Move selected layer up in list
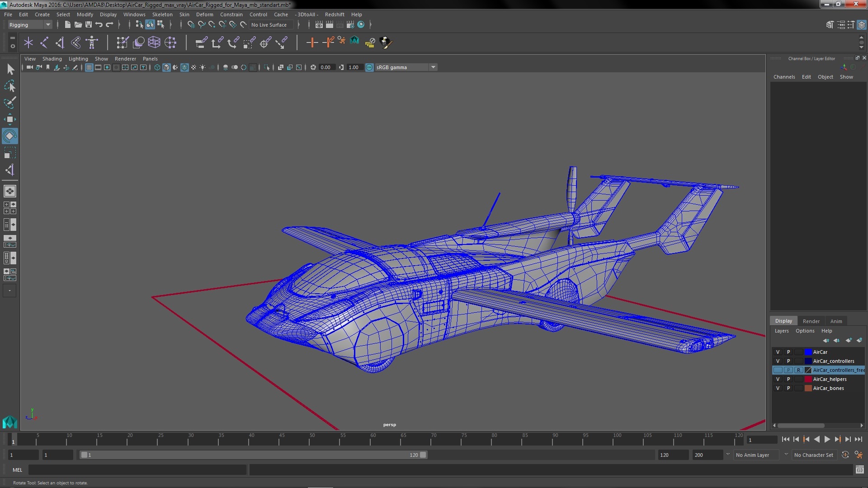The width and height of the screenshot is (868, 488). click(826, 340)
